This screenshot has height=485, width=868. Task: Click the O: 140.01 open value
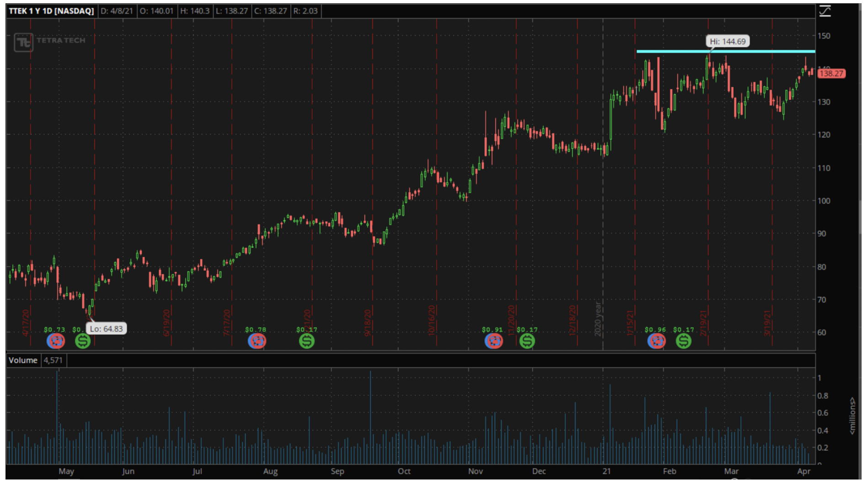(157, 11)
